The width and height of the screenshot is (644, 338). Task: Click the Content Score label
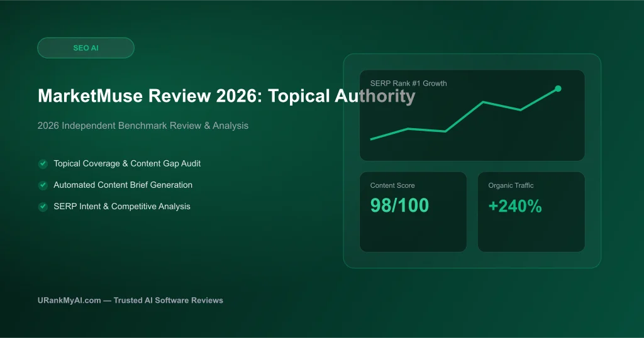click(392, 185)
